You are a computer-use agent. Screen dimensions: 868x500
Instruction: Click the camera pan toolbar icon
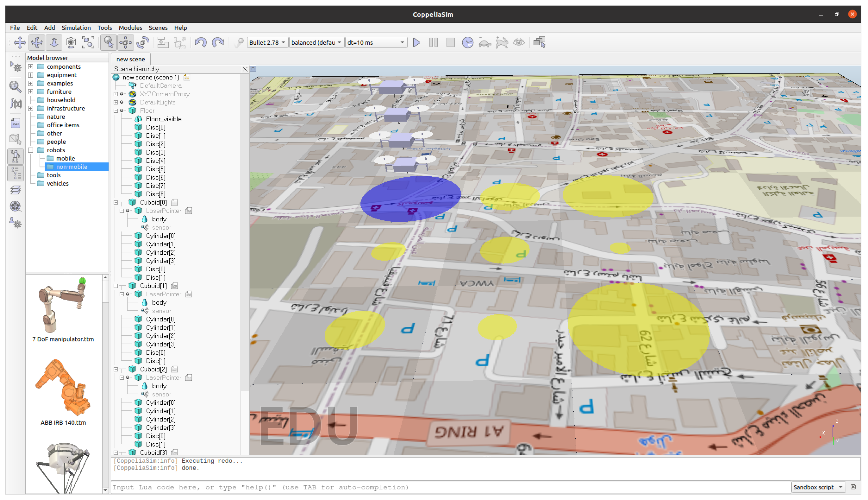click(20, 43)
